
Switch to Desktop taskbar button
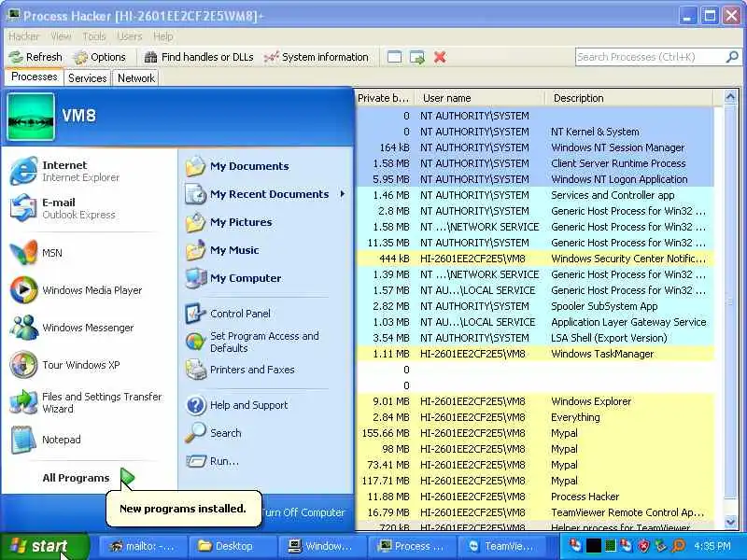click(x=232, y=546)
